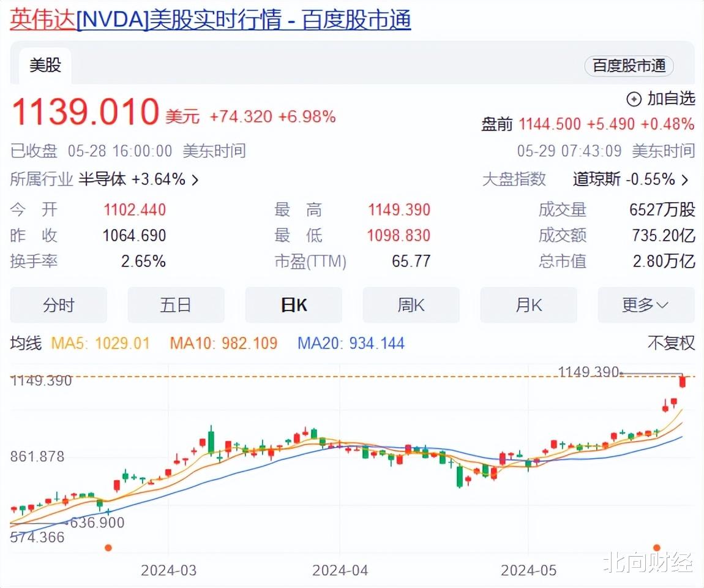Image resolution: width=704 pixels, height=588 pixels.
Task: Switch to the 五日 chart tab
Action: tap(176, 305)
